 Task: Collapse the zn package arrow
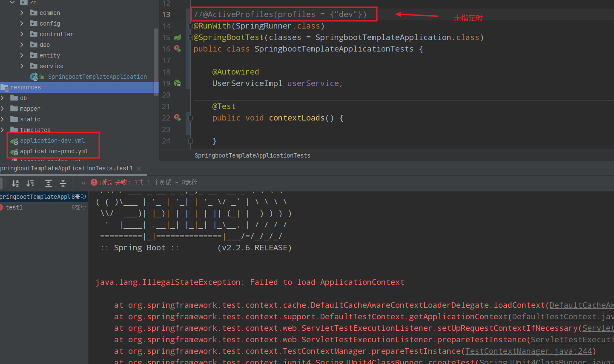pos(12,3)
